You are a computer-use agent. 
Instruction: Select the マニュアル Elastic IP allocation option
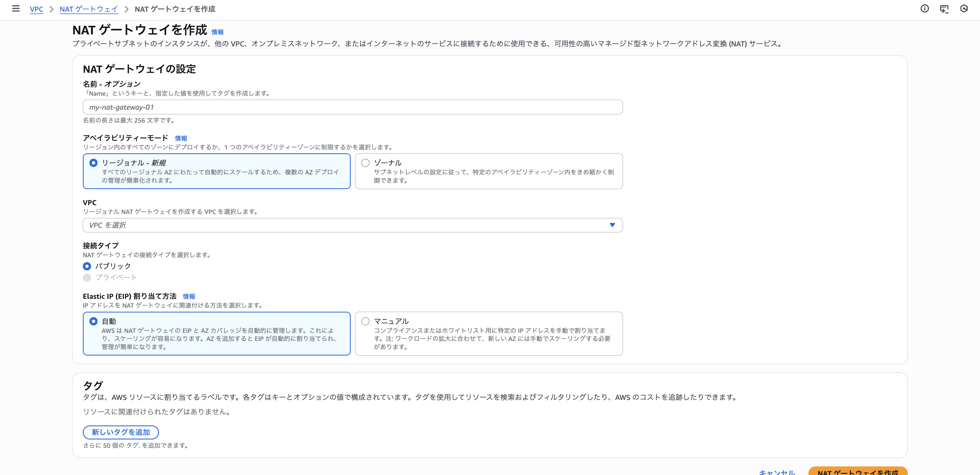pyautogui.click(x=365, y=321)
